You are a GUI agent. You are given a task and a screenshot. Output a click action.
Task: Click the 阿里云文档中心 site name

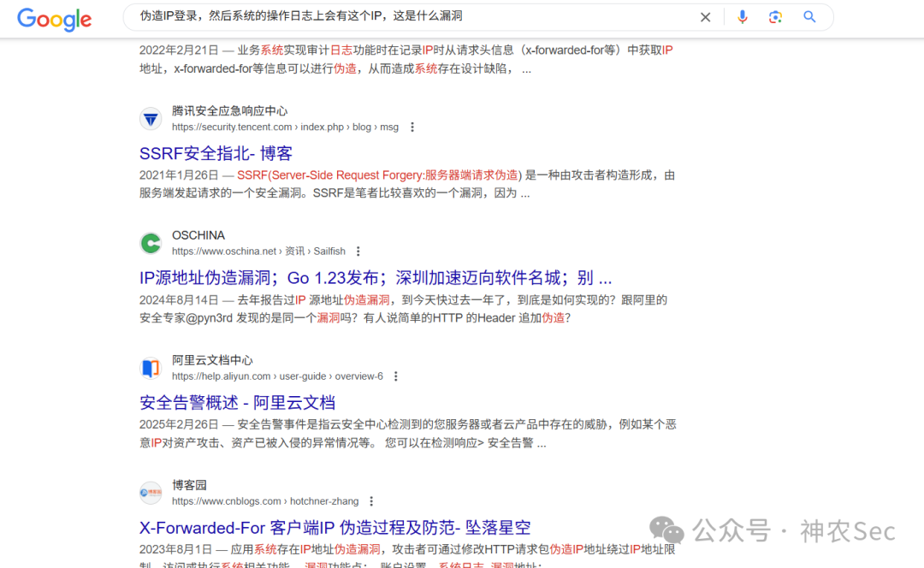tap(212, 360)
